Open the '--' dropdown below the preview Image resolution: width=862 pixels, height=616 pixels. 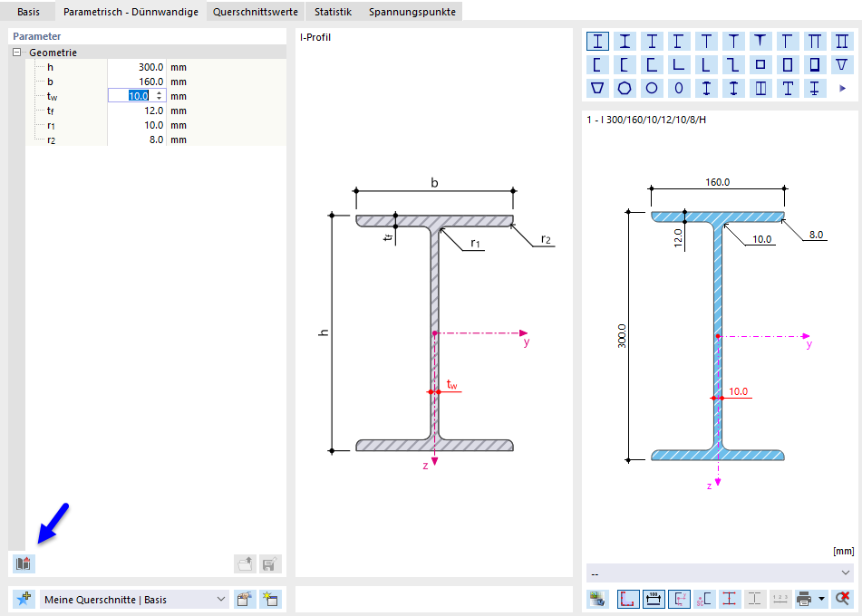click(x=721, y=573)
